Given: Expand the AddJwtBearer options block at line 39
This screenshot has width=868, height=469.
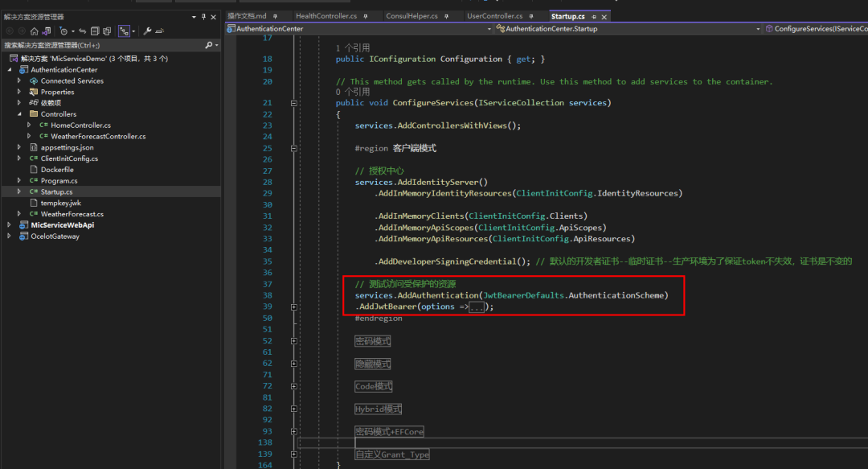Looking at the screenshot, I should point(294,307).
